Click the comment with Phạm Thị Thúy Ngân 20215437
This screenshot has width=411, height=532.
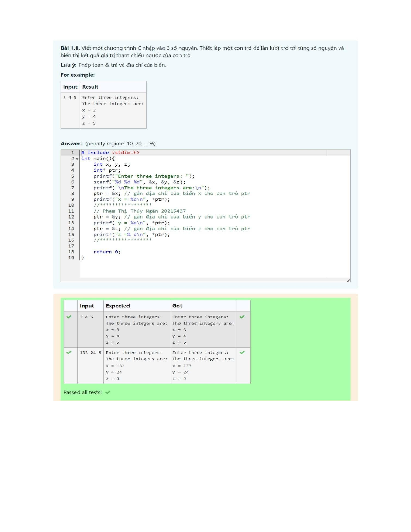(139, 211)
